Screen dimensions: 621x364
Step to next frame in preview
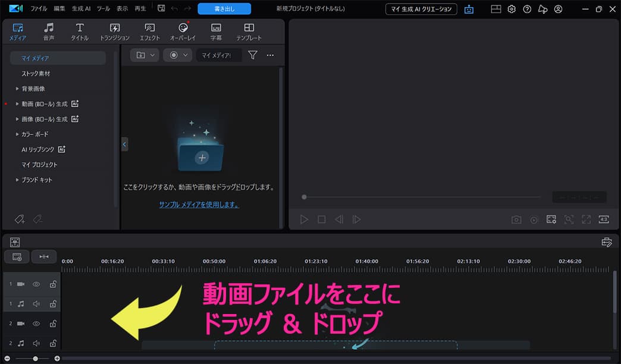click(356, 219)
